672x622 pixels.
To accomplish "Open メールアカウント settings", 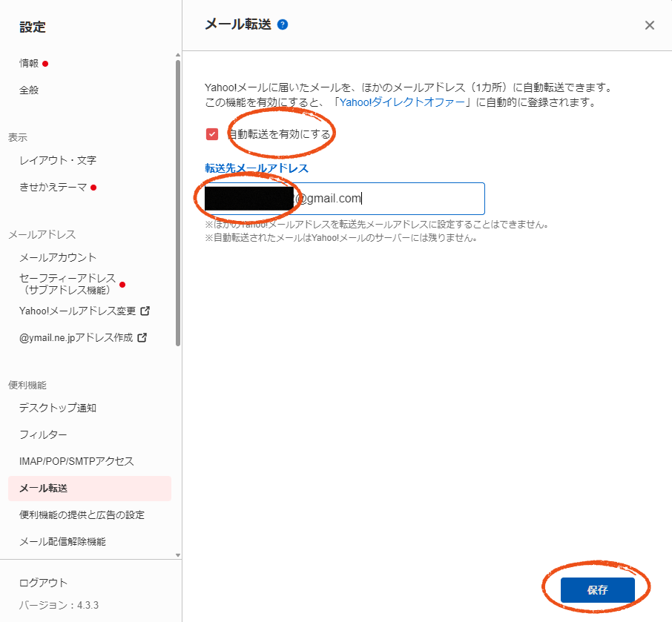I will [x=58, y=257].
